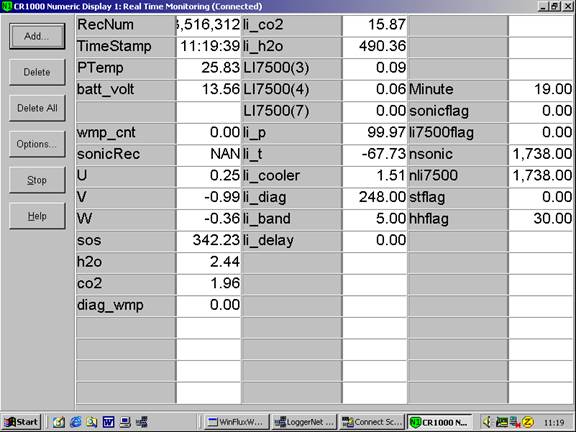Open the file search quick launch icon
Image resolution: width=576 pixels, height=432 pixels.
(91, 422)
